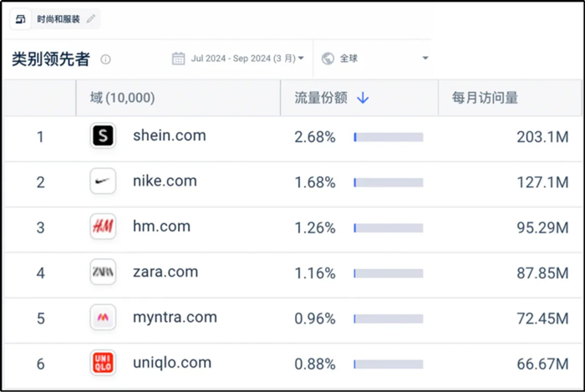The image size is (585, 392).
Task: Click the H&M logo icon
Action: [102, 227]
